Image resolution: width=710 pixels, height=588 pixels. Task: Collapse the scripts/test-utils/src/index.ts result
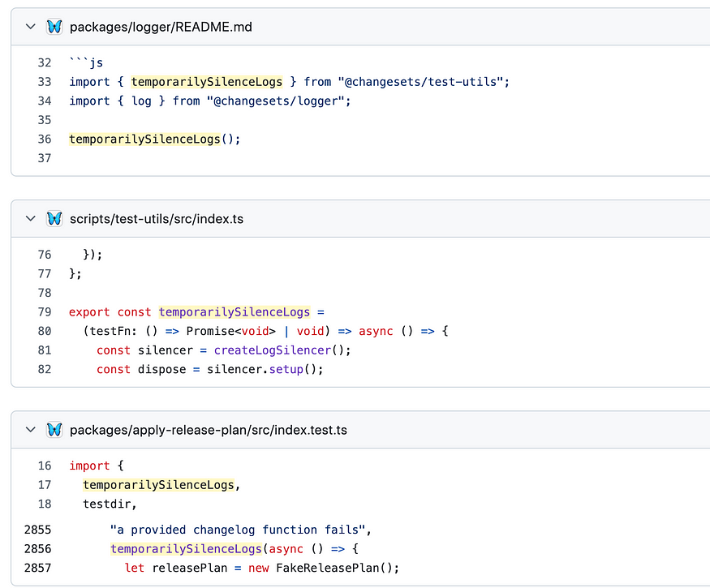[x=30, y=219]
